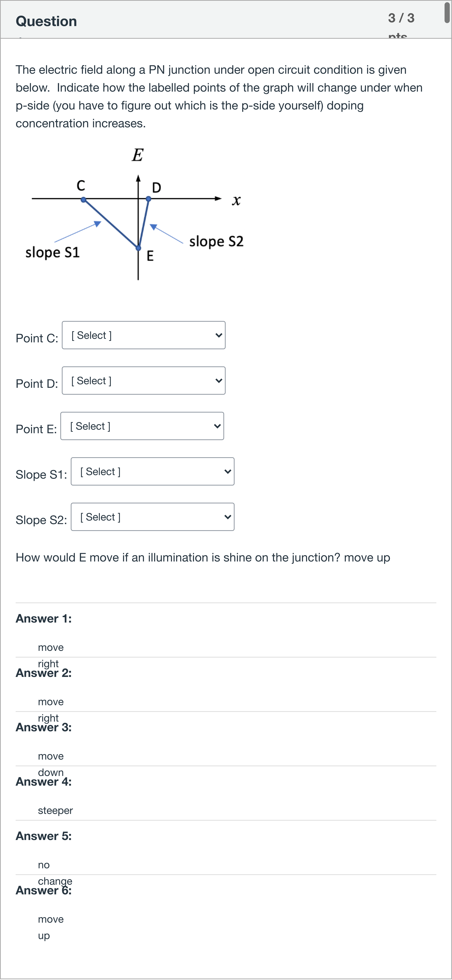Open the Point D dropdown
452x980 pixels.
[144, 380]
